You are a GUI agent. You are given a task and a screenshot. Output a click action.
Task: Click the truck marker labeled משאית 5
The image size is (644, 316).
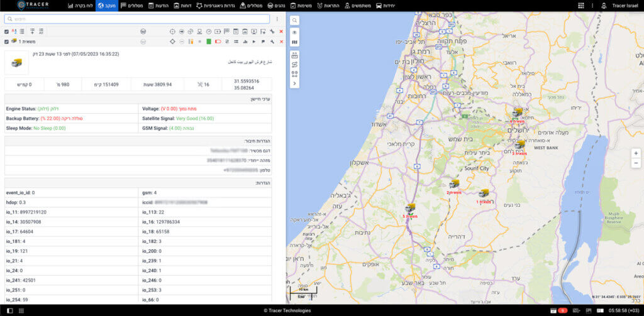[x=409, y=208]
